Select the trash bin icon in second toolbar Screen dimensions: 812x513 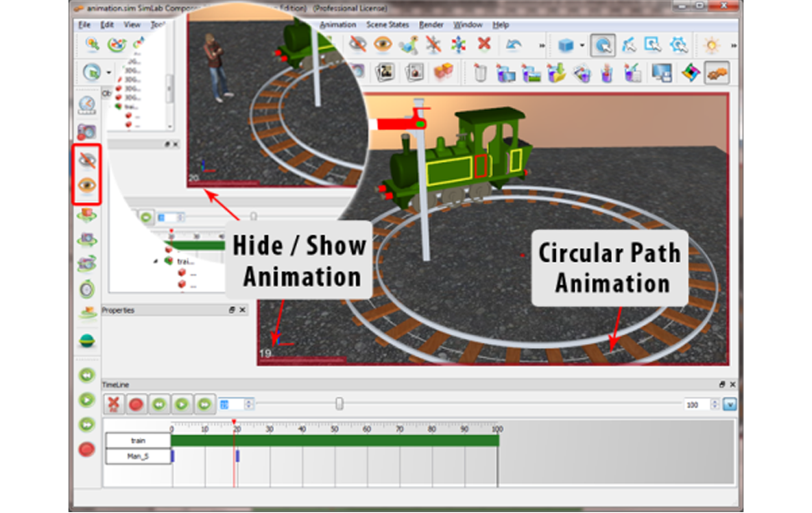point(480,73)
